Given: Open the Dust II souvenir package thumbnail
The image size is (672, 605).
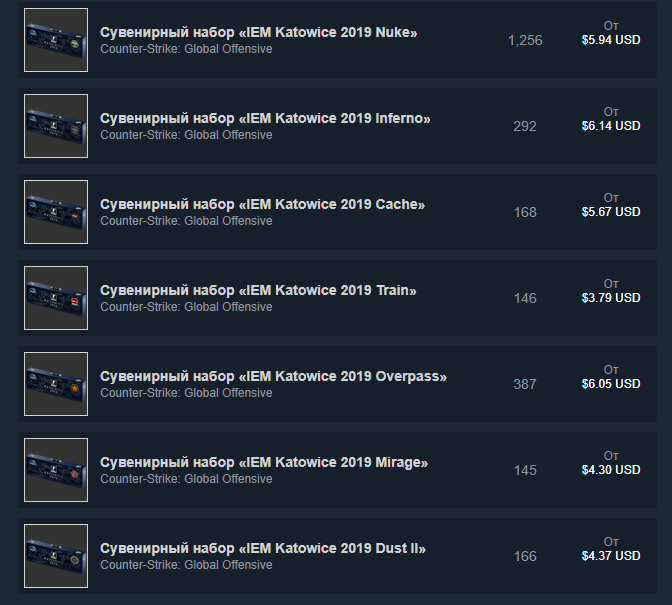Looking at the screenshot, I should click(56, 556).
